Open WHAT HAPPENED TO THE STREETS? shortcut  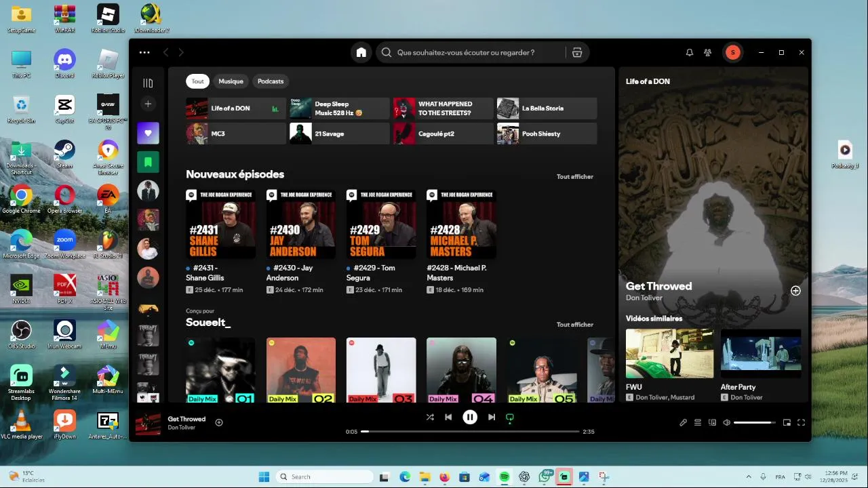(x=443, y=108)
